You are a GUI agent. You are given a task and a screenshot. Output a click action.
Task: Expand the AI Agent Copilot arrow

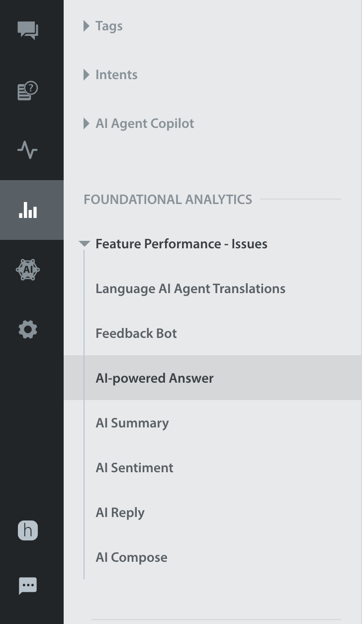point(87,123)
